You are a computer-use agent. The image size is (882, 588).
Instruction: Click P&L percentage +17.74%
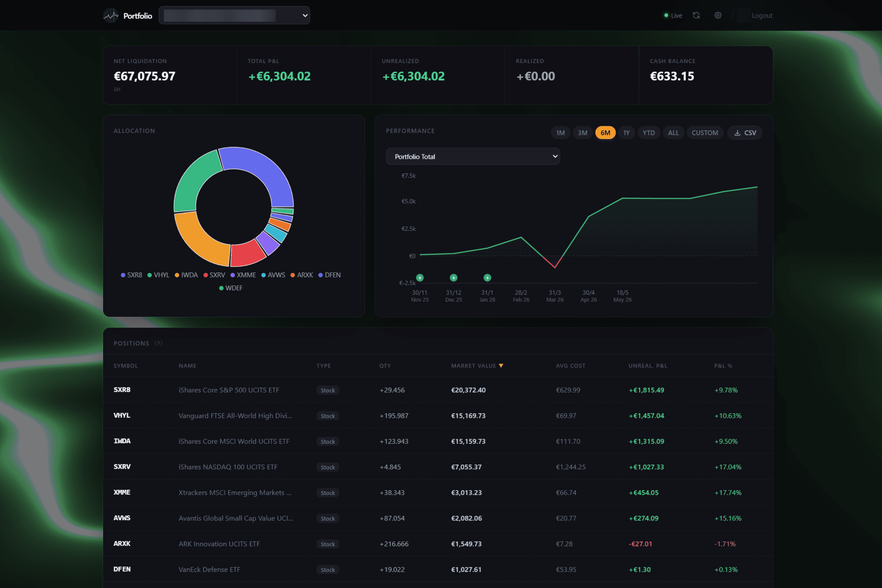[727, 492]
